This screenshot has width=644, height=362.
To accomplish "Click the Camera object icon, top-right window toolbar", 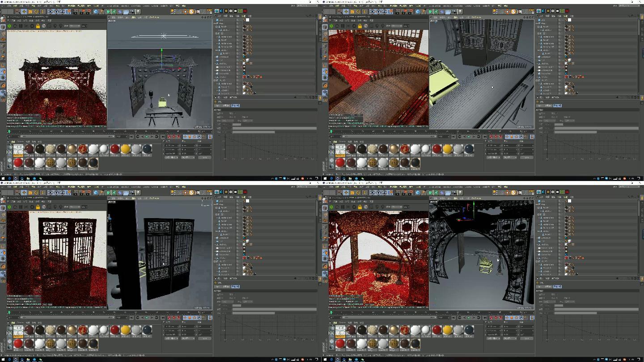I will pyautogui.click(x=454, y=11).
